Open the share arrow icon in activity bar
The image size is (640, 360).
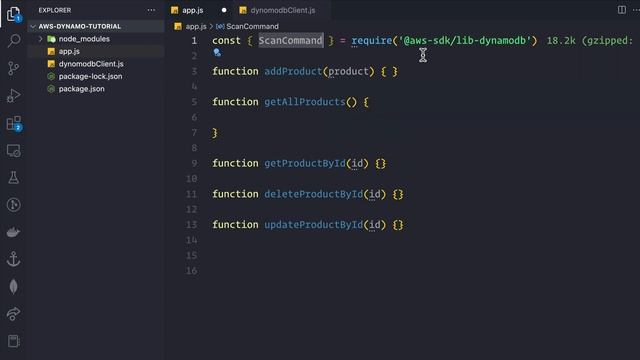click(13, 313)
